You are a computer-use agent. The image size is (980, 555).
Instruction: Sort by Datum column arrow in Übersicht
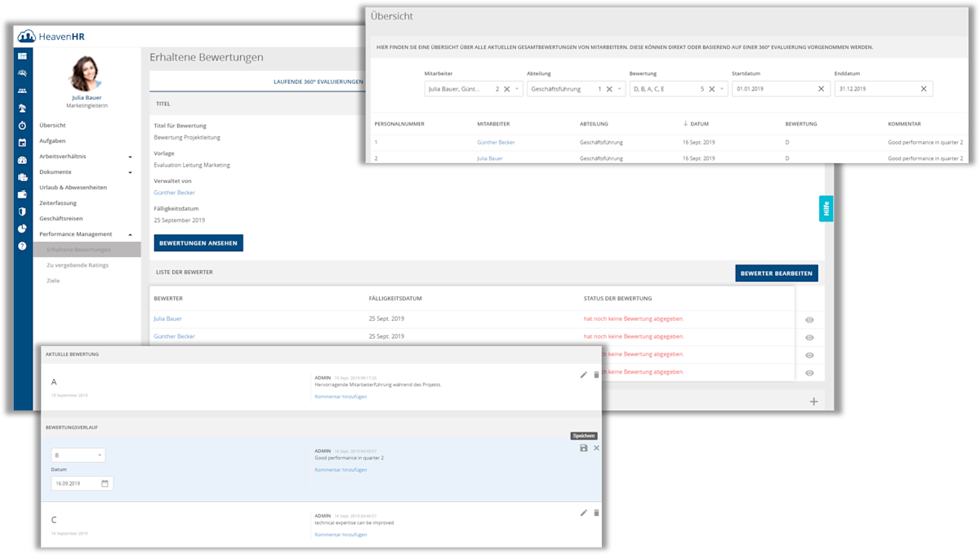[x=685, y=124]
